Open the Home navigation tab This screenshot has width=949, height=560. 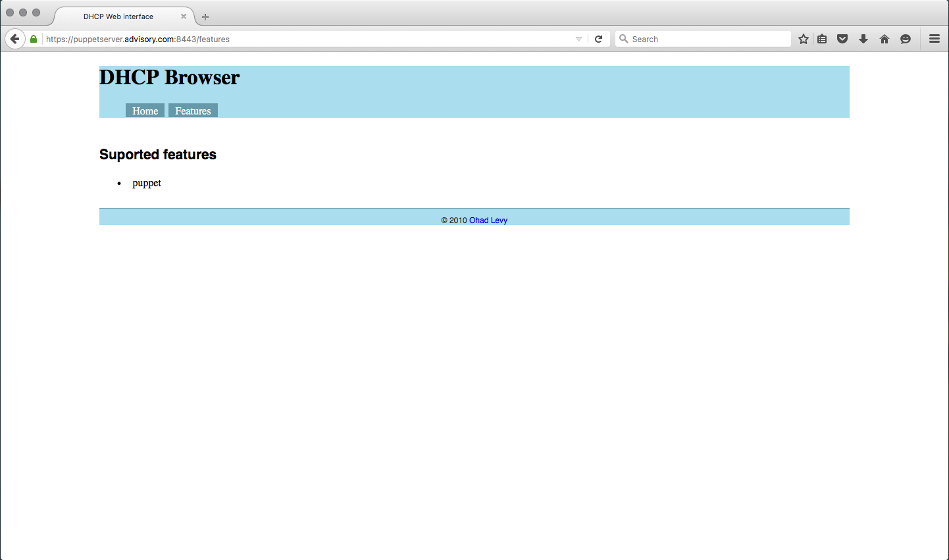click(x=145, y=111)
